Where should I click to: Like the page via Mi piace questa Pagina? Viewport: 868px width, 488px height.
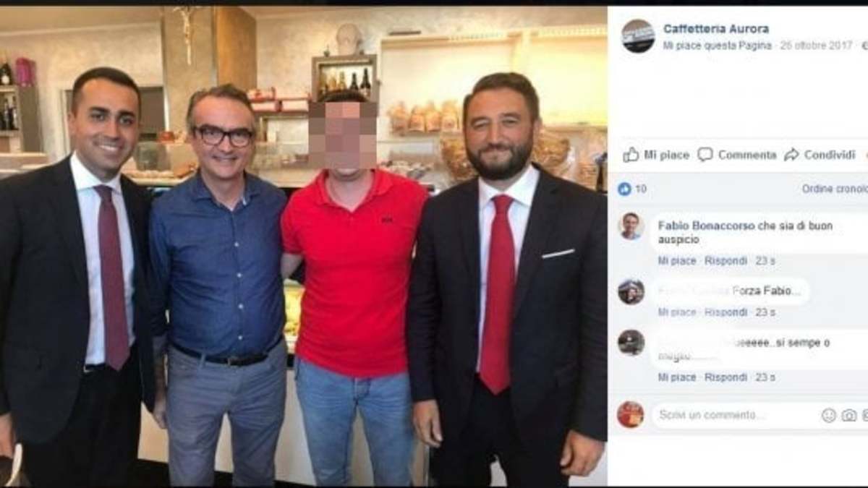[718, 46]
